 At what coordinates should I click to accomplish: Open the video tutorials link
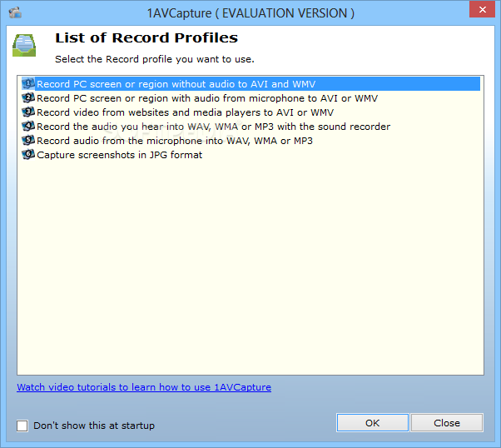(144, 387)
